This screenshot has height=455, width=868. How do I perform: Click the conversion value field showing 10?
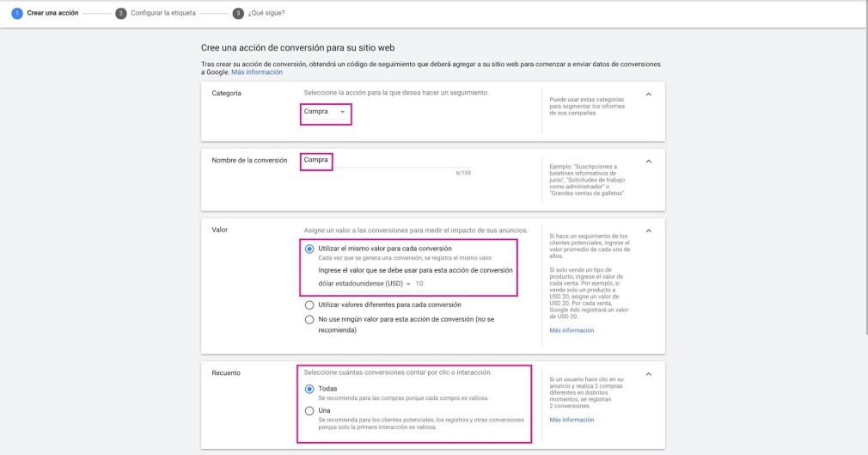coord(443,284)
